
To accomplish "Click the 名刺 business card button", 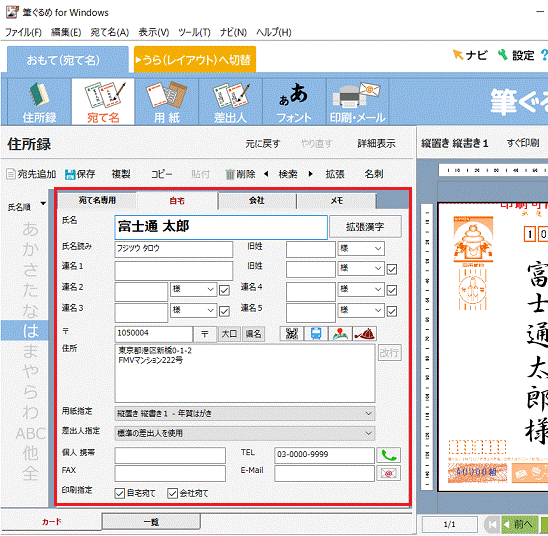I will [374, 174].
